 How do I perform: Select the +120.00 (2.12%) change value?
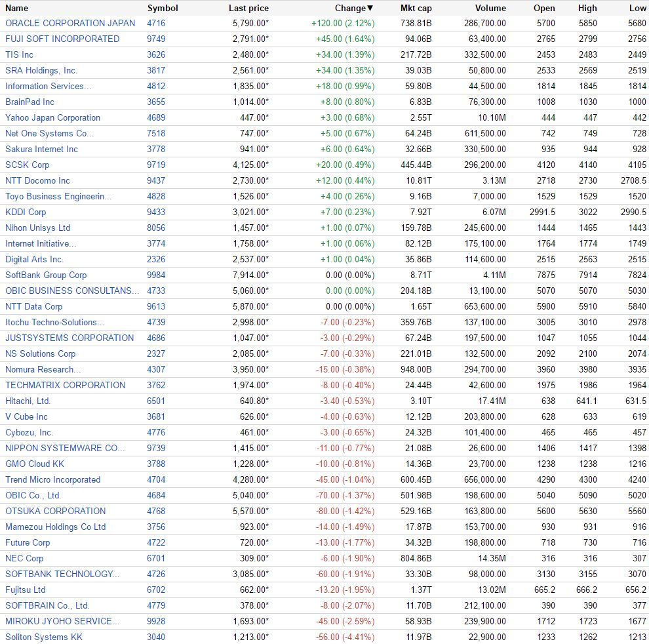point(343,23)
